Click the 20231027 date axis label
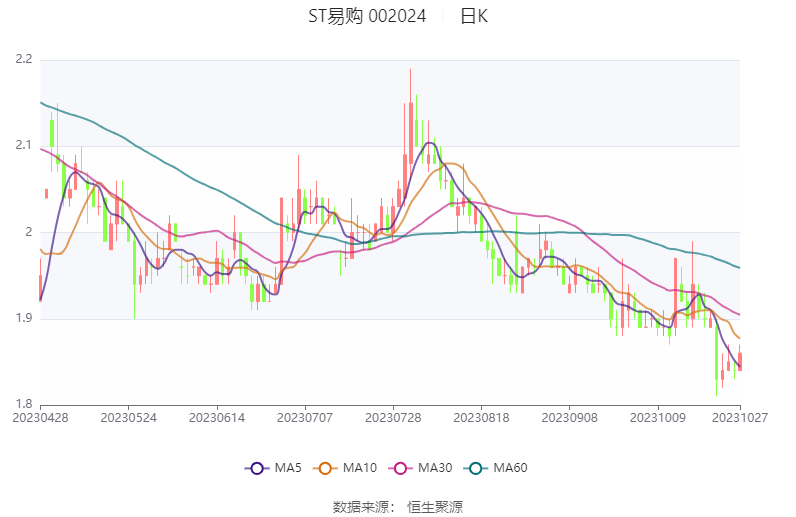 click(740, 417)
